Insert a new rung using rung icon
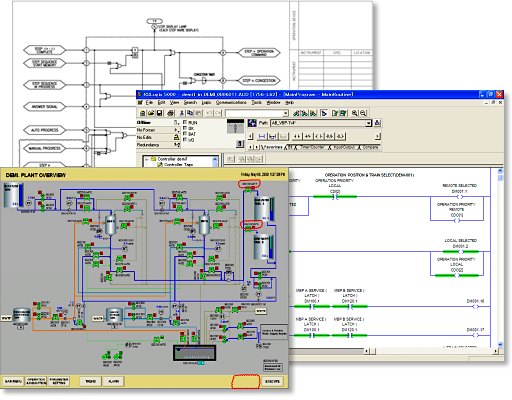The image size is (512, 400). (262, 136)
